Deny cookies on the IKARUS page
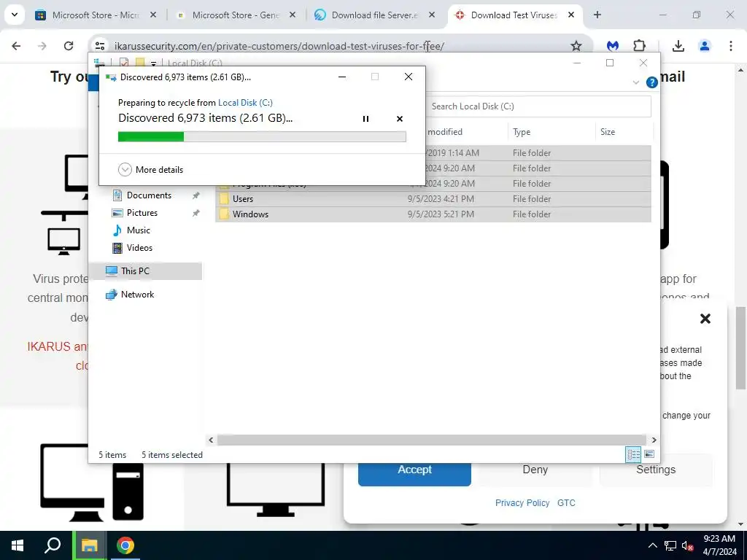This screenshot has width=747, height=560. (x=535, y=470)
